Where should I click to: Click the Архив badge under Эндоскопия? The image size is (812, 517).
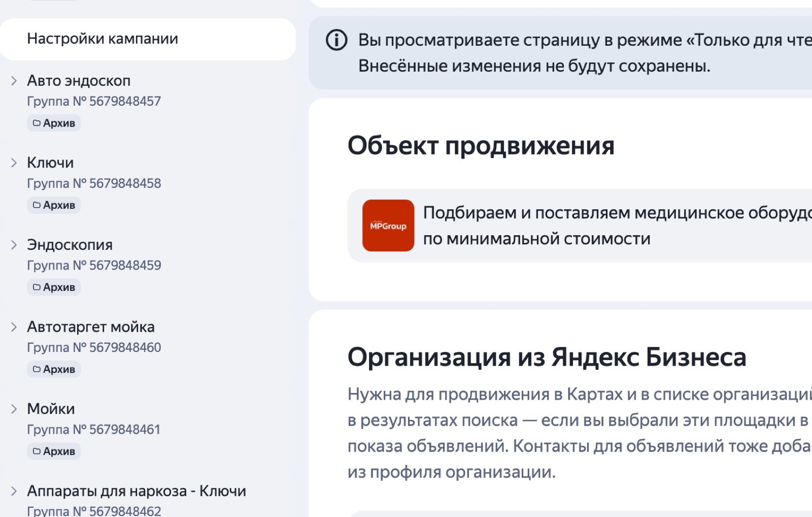tap(54, 287)
